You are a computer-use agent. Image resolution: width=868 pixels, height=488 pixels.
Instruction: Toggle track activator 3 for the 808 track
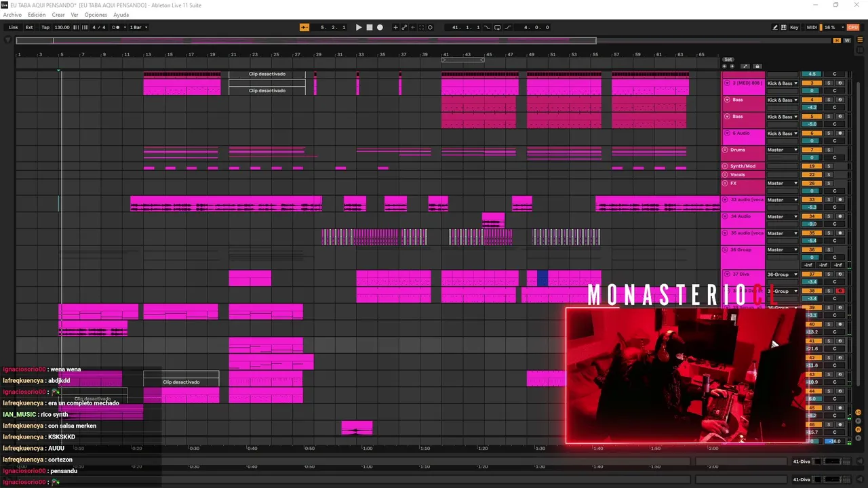(812, 83)
